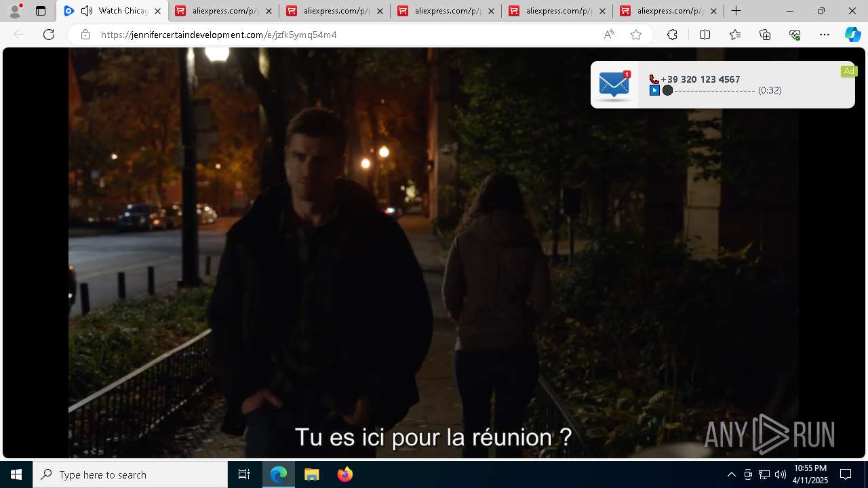This screenshot has width=868, height=488.
Task: View site information lock icon
Action: pyautogui.click(x=85, y=35)
